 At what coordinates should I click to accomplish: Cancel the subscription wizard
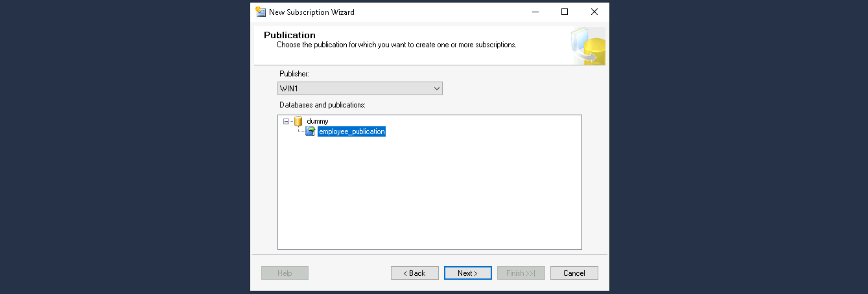point(574,273)
